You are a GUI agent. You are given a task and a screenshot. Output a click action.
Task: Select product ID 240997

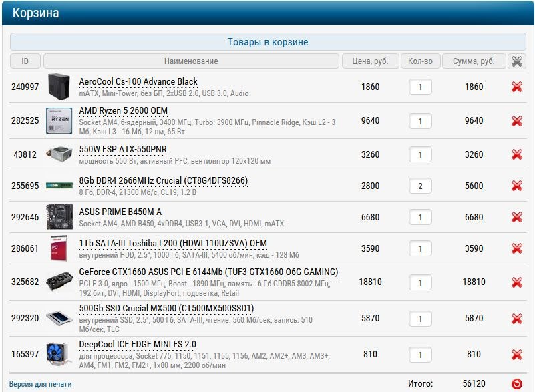coord(25,87)
